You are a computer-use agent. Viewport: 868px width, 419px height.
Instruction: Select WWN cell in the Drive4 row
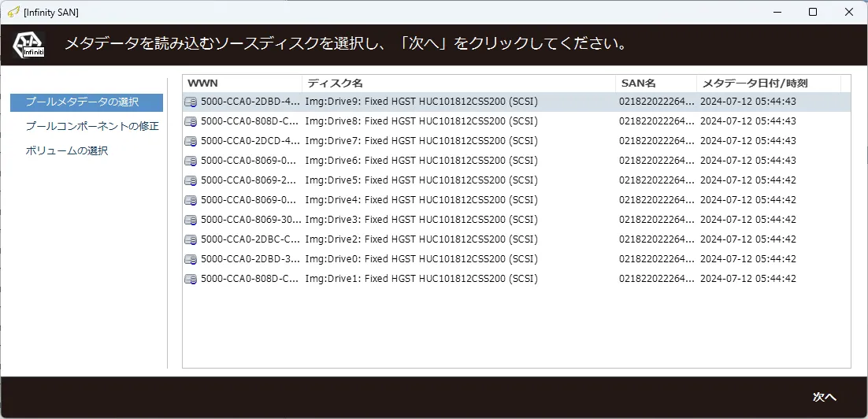tap(250, 200)
